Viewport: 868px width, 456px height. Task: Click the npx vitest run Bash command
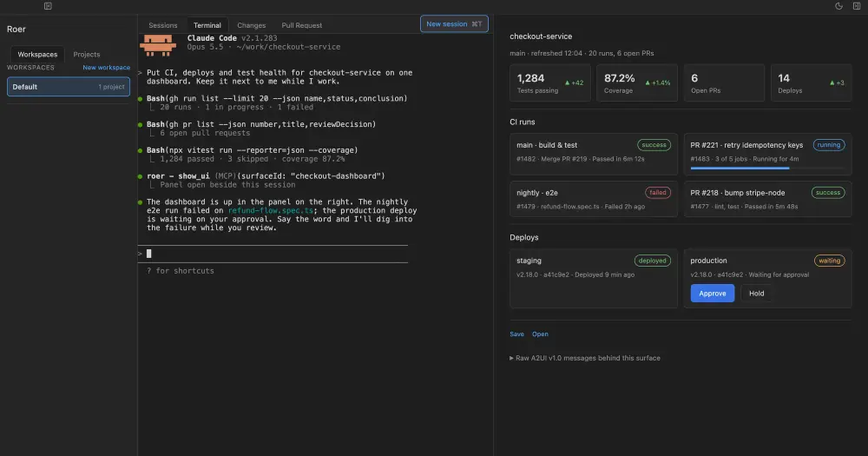[252, 150]
